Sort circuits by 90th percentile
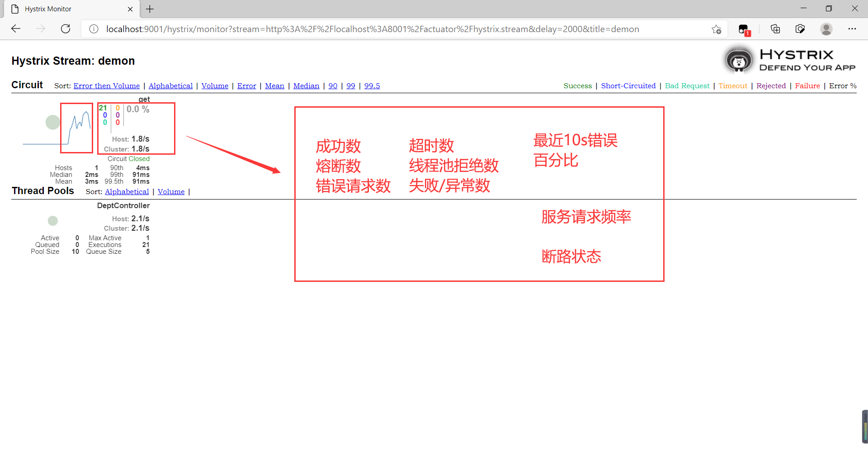Viewport: 868px width, 466px height. pyautogui.click(x=333, y=86)
